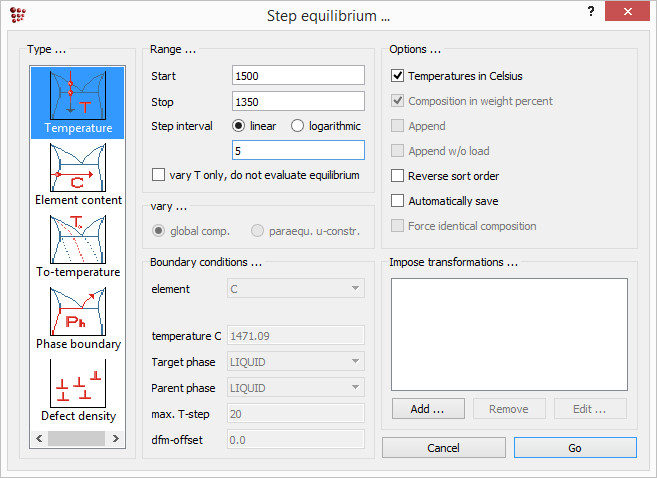The image size is (657, 478).
Task: Enable the Automatically save checkbox
Action: pos(398,201)
